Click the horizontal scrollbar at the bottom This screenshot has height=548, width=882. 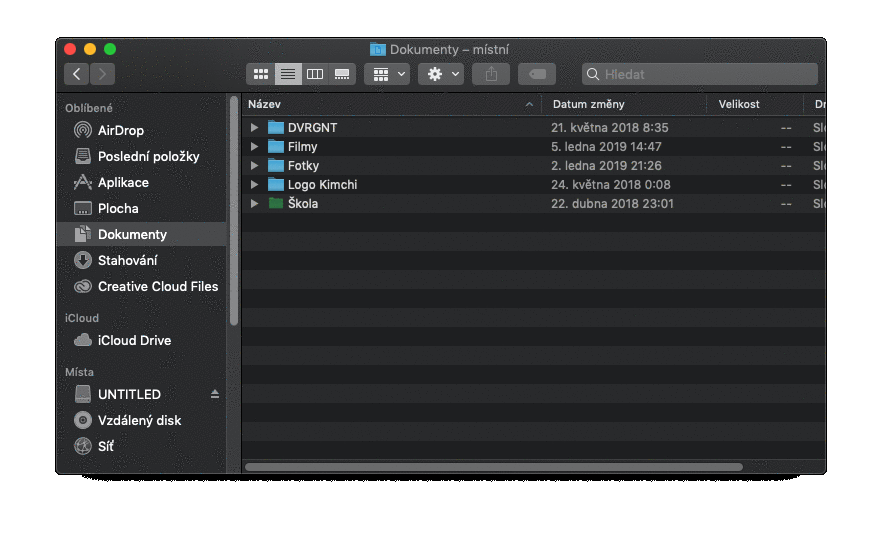pyautogui.click(x=494, y=466)
